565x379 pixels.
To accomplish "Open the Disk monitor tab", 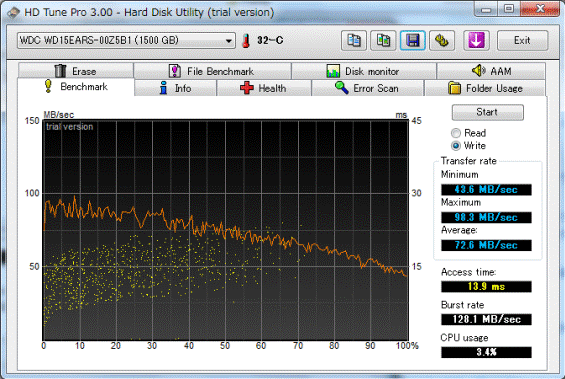I will [364, 71].
